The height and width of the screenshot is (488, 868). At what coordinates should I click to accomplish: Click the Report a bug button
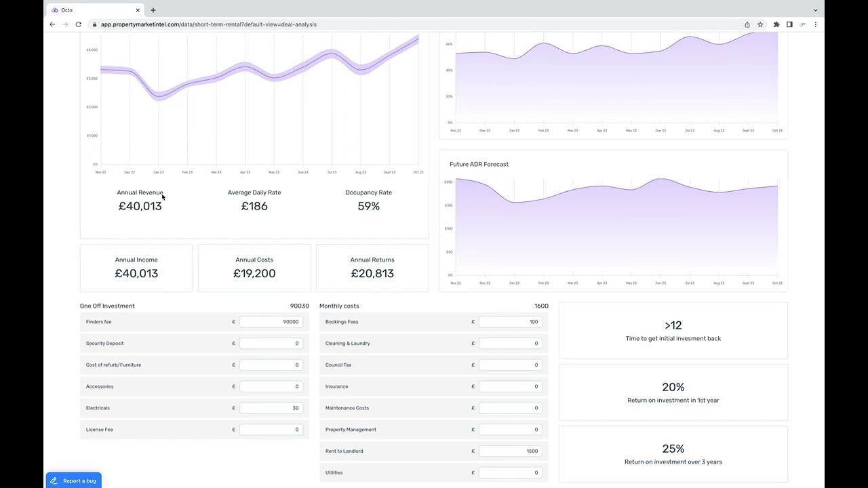tap(74, 481)
